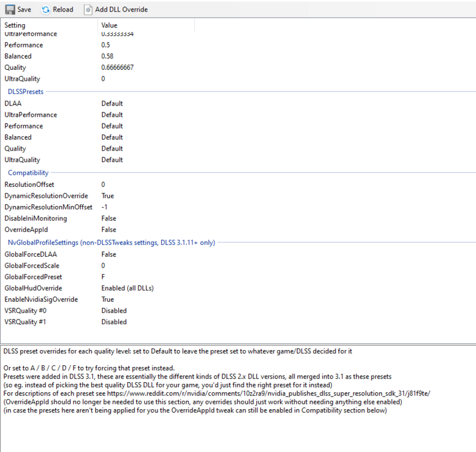476x452 pixels.
Task: Open the Quality preset Default value
Action: 112,148
